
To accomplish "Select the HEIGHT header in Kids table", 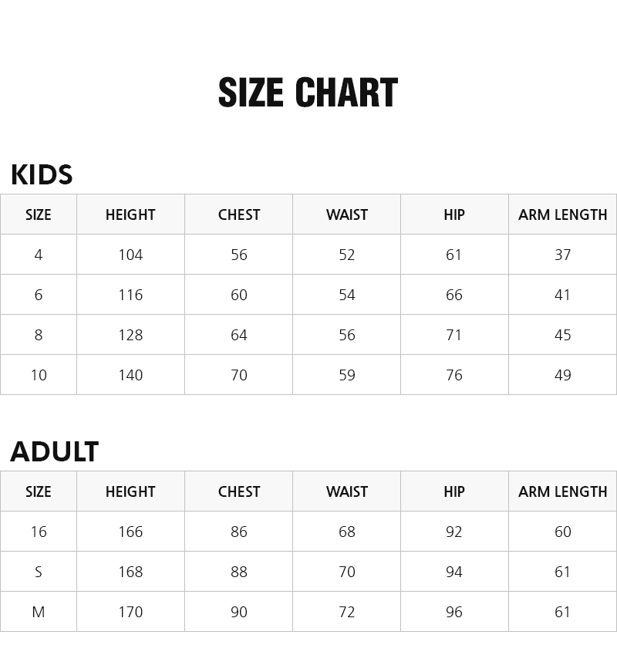I will (130, 214).
